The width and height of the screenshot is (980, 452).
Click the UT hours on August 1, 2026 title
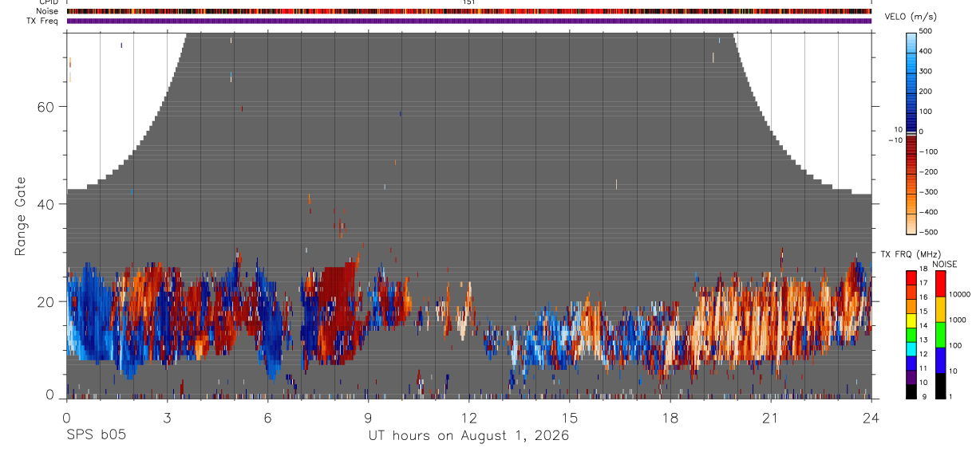(x=468, y=436)
